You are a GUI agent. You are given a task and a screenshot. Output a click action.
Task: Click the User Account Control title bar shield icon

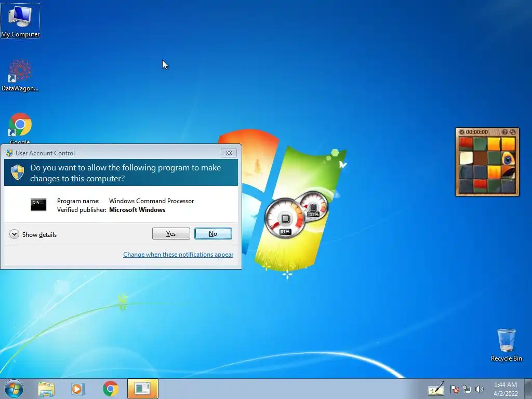coord(9,153)
